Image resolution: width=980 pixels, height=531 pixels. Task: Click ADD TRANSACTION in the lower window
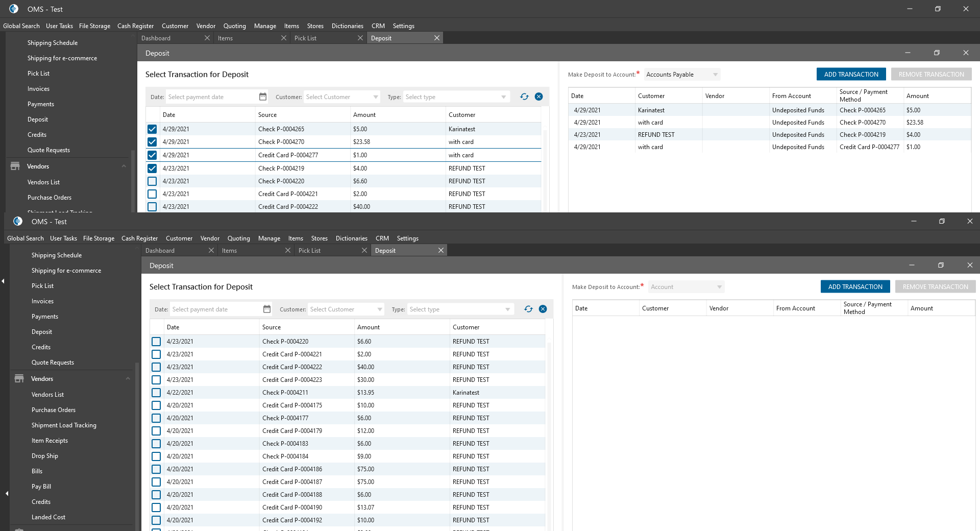point(855,287)
